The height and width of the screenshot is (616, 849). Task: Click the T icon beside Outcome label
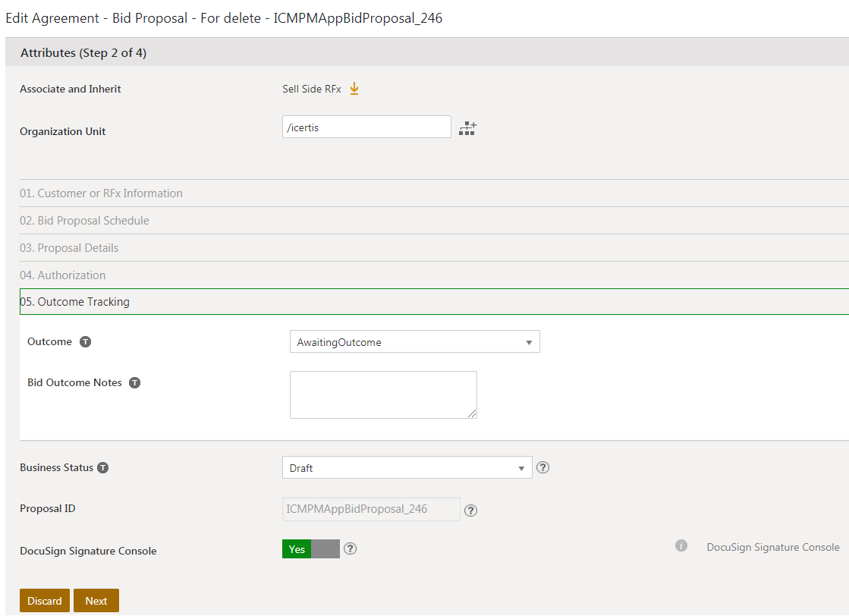[x=86, y=342]
